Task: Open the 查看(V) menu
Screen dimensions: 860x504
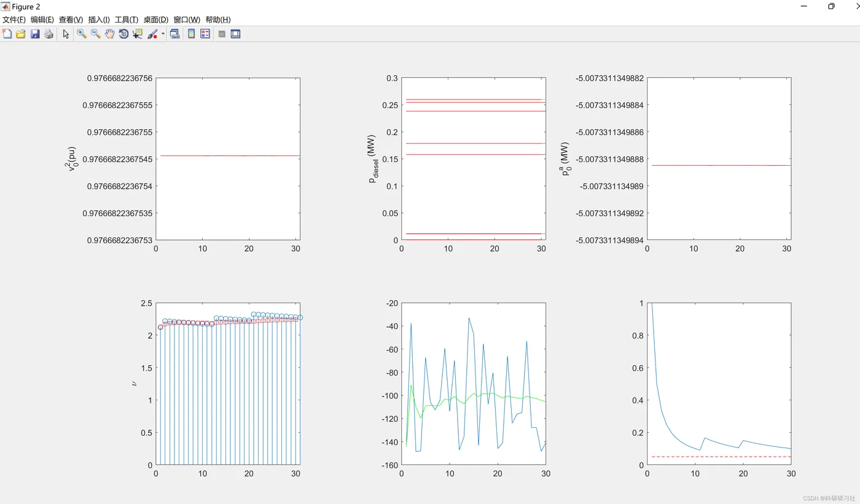Action: click(71, 20)
